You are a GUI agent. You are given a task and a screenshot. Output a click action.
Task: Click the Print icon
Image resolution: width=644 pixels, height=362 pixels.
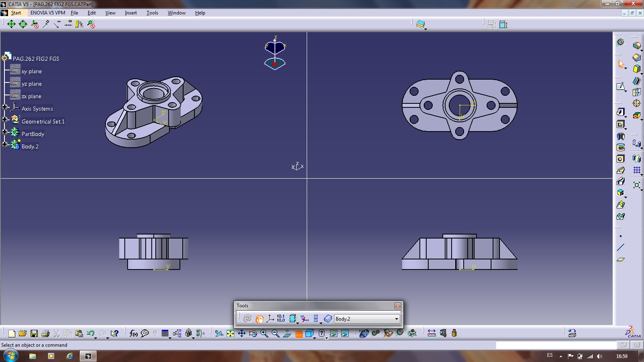[45, 333]
